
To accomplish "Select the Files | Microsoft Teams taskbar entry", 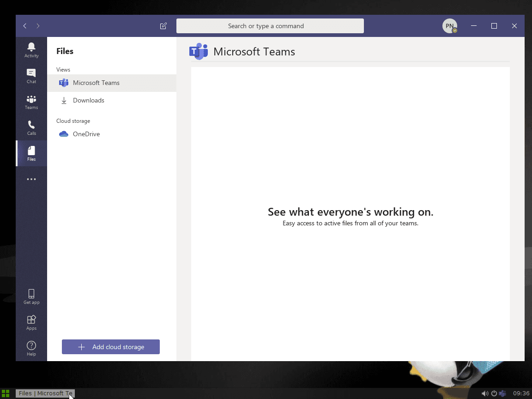I will pos(45,393).
